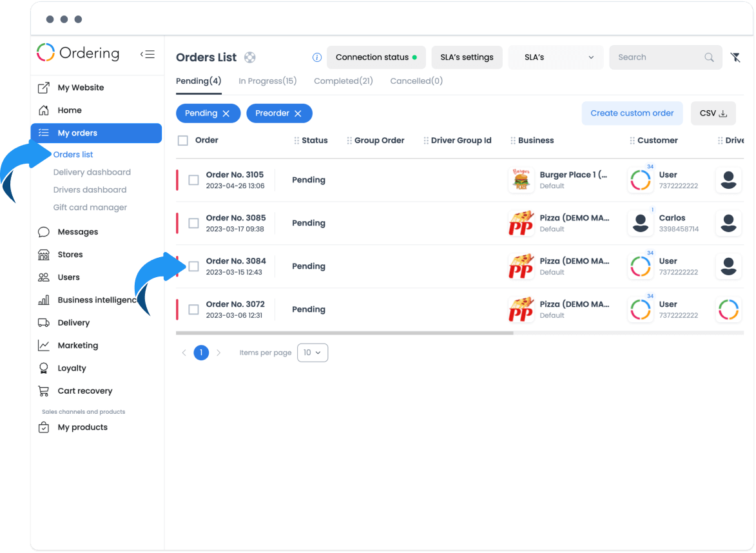756x553 pixels.
Task: Switch to In Progress(15) tab
Action: (x=267, y=81)
